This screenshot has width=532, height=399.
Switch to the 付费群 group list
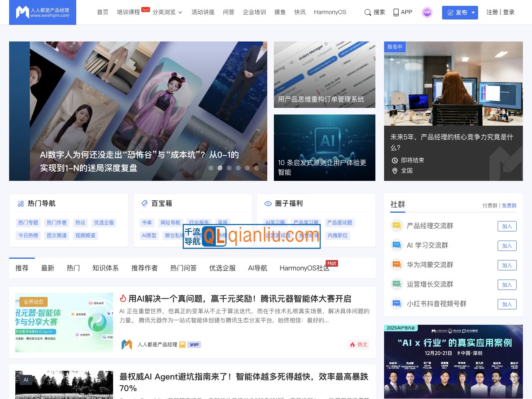[x=490, y=205]
